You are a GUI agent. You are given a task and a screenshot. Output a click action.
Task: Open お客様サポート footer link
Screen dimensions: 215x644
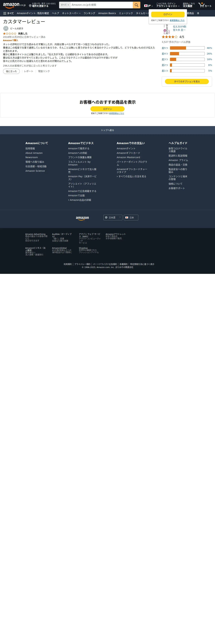click(177, 188)
